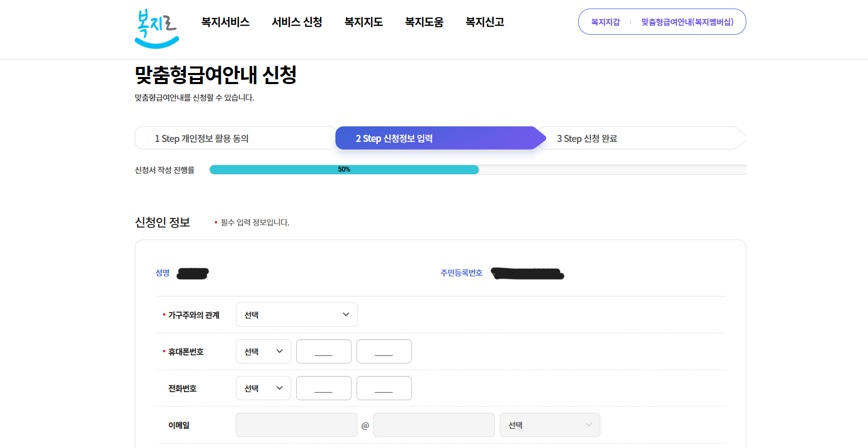Open the 복지서비스 menu
Image resolution: width=868 pixels, height=448 pixels.
pyautogui.click(x=225, y=22)
